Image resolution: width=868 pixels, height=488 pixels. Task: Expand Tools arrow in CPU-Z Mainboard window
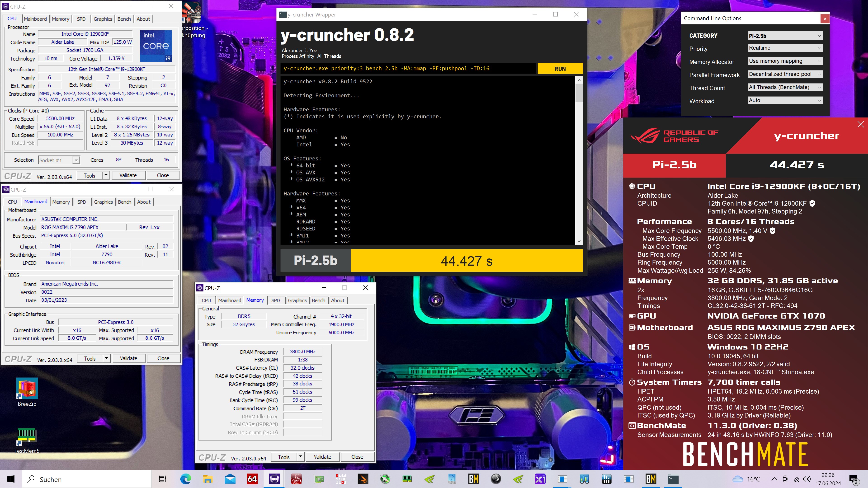106,358
